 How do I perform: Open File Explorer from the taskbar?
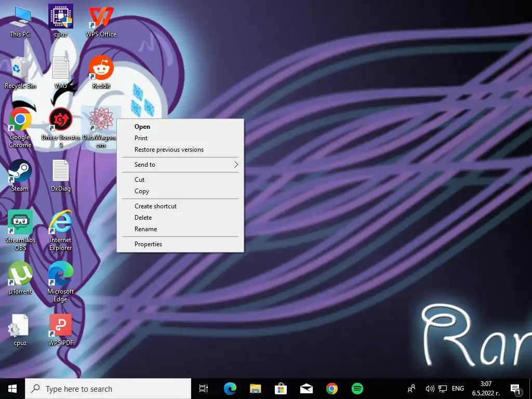coord(255,389)
